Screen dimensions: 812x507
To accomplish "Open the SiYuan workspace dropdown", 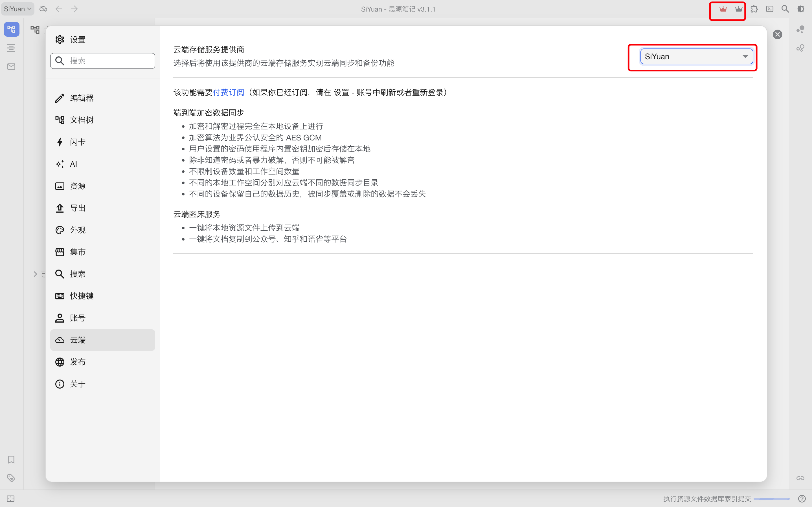I will (17, 9).
